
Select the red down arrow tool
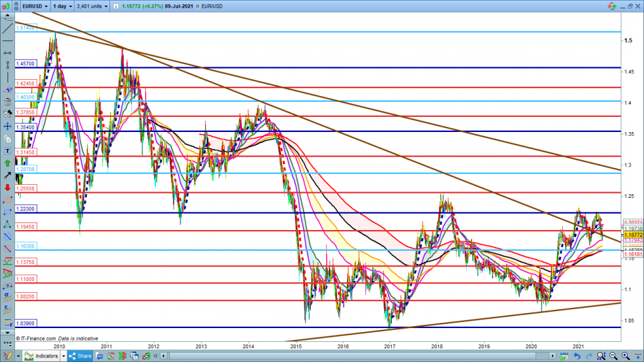(x=7, y=188)
